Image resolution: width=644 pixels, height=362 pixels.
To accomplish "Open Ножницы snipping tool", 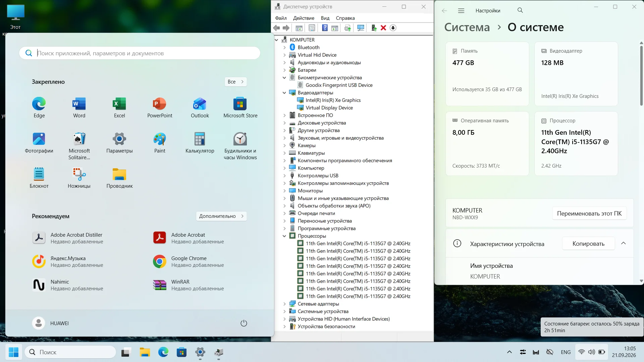I will tap(79, 178).
